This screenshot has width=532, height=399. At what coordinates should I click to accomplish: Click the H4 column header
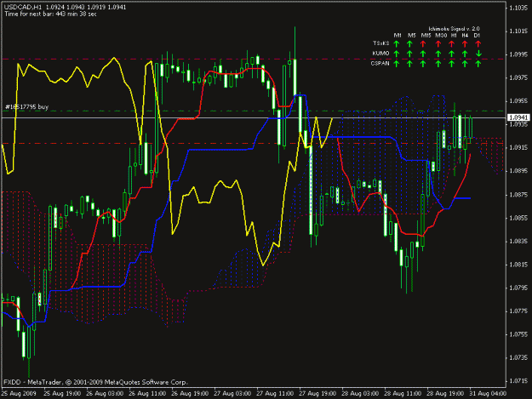465,35
